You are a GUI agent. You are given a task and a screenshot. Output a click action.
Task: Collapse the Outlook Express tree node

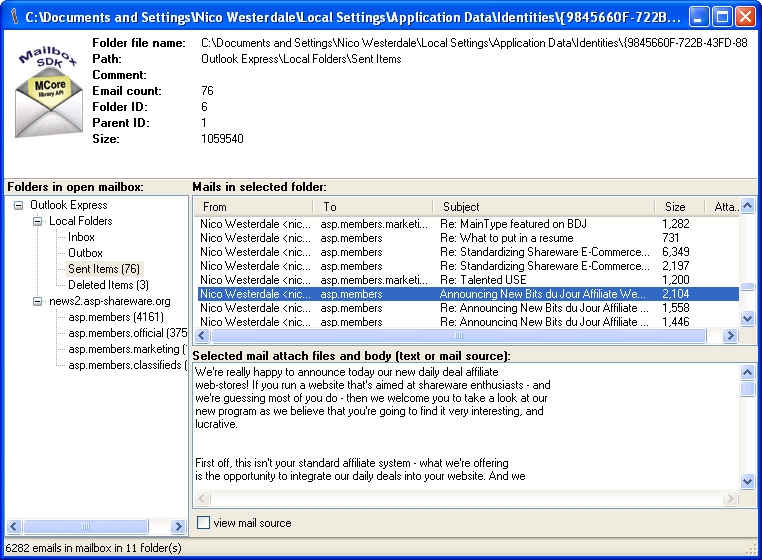point(18,205)
